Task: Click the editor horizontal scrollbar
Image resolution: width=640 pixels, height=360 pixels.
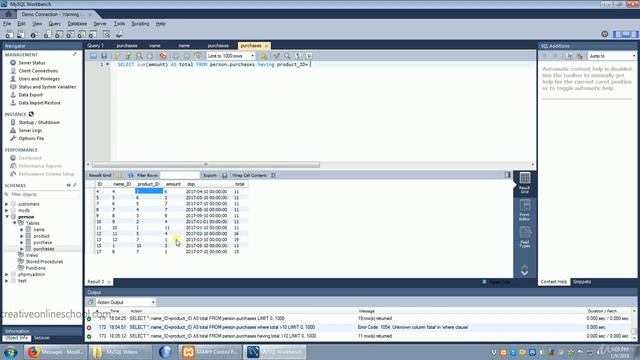Action: point(206,164)
